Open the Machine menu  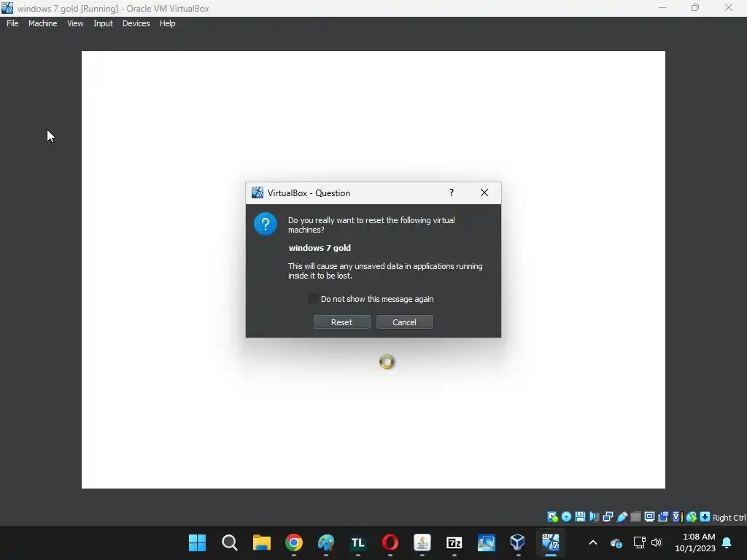point(42,23)
